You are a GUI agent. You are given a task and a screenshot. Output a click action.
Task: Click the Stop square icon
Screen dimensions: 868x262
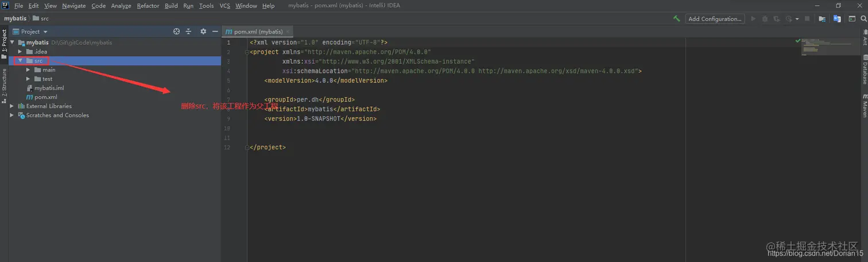[x=807, y=18]
